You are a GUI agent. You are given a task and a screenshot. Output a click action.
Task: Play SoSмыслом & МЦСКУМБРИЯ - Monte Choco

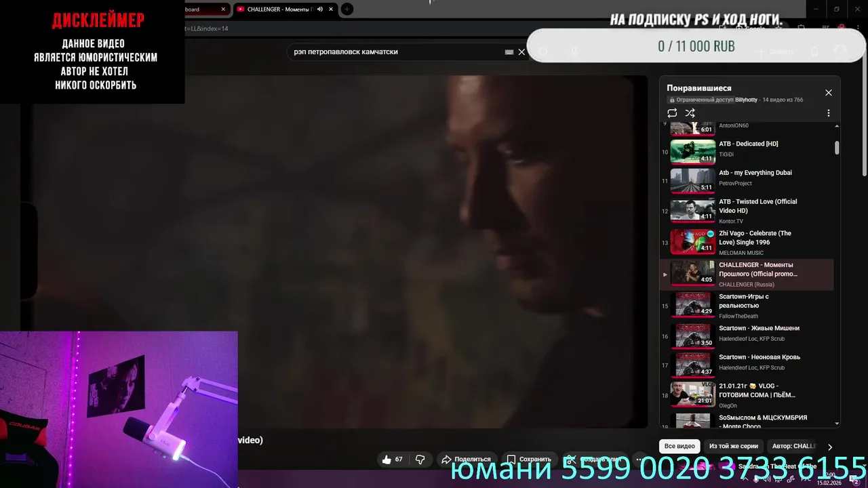(746, 420)
